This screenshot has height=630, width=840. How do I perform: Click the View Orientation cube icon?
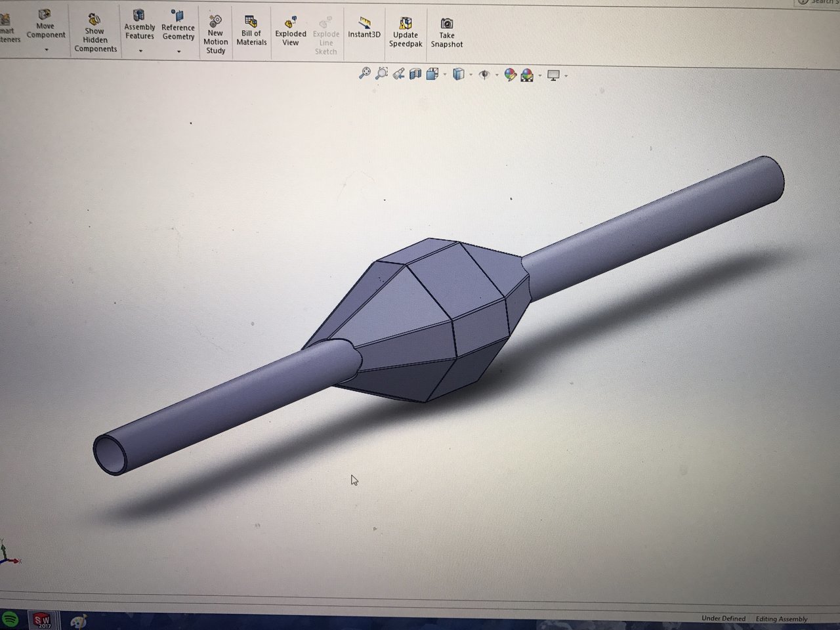(x=432, y=74)
